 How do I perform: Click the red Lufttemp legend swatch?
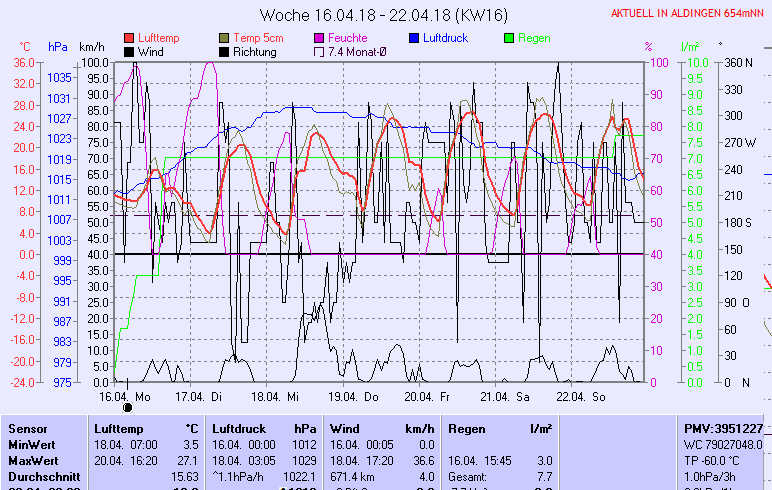point(128,38)
